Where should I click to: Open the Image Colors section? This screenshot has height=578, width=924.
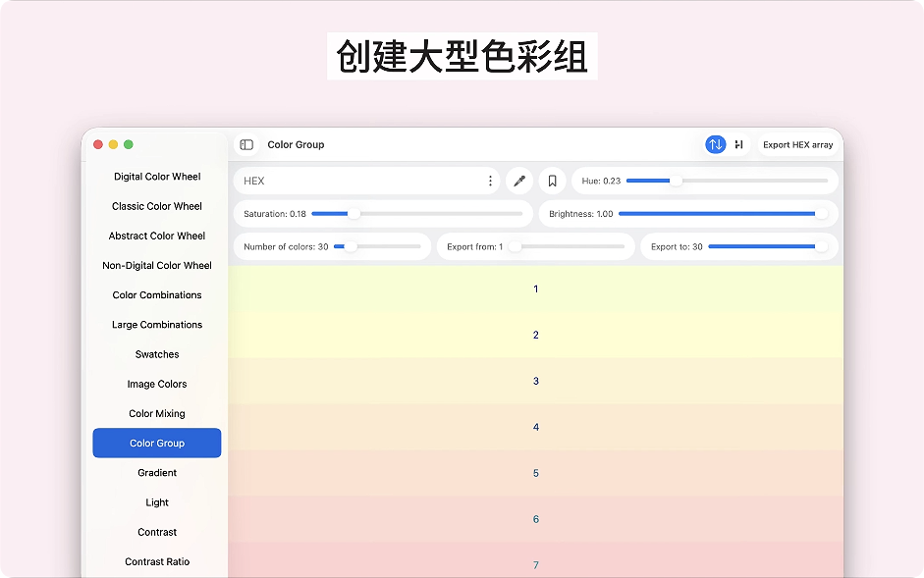tap(157, 384)
